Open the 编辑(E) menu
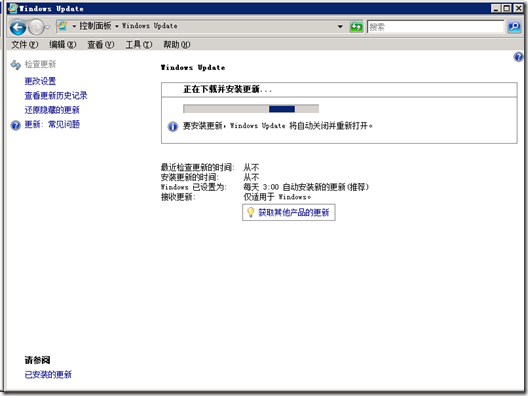Screen dimensions: 528x396 (x=63, y=44)
